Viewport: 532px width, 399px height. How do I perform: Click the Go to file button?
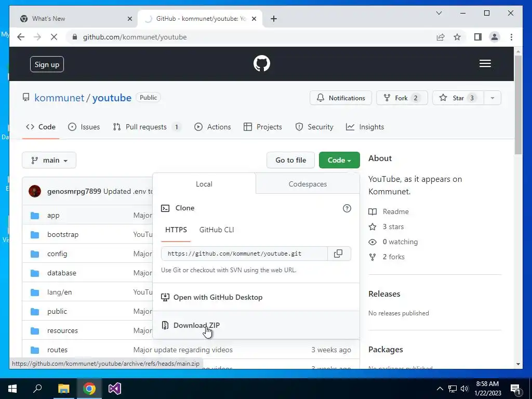[290, 160]
